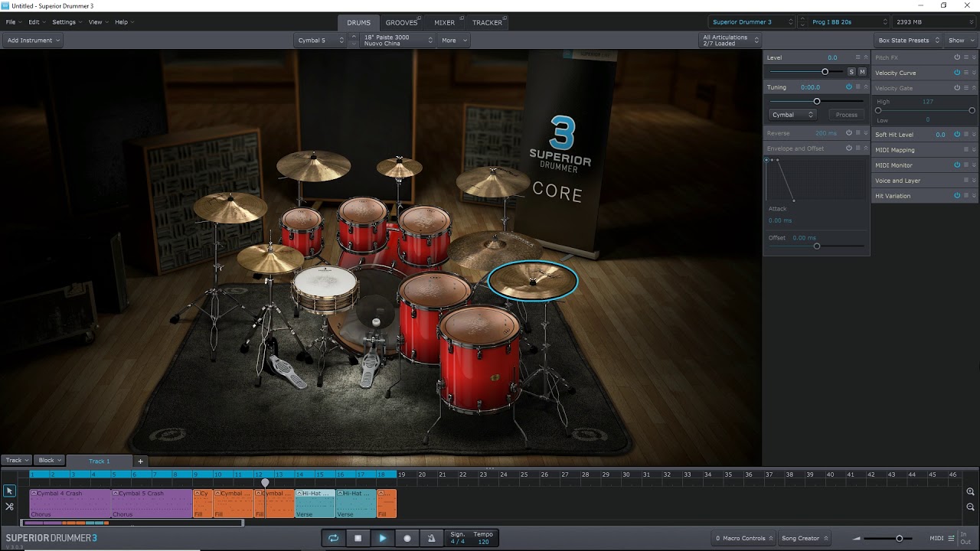Switch to the MIXER tab
This screenshot has width=980, height=551.
444,22
